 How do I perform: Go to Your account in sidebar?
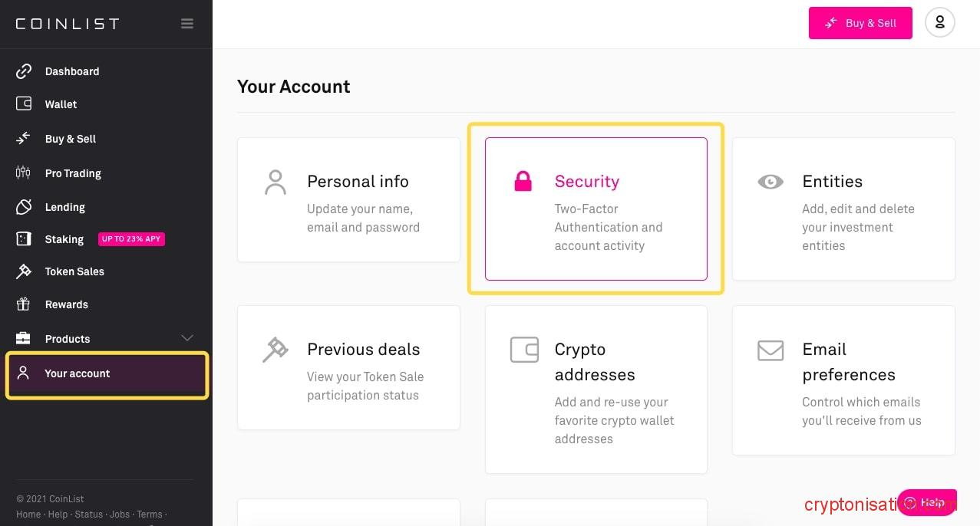78,373
